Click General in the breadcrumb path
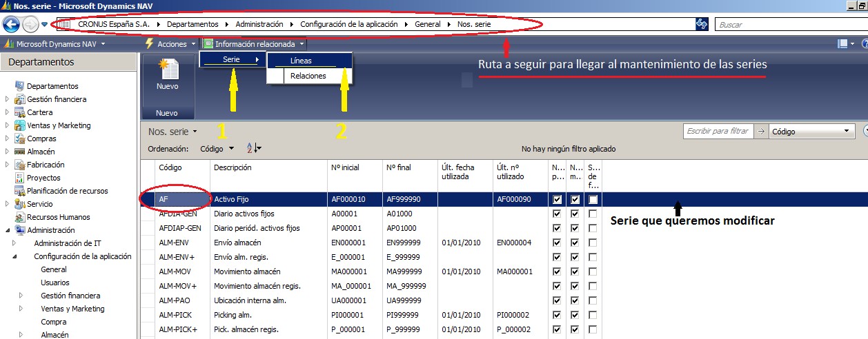This screenshot has height=339, width=868. point(427,24)
